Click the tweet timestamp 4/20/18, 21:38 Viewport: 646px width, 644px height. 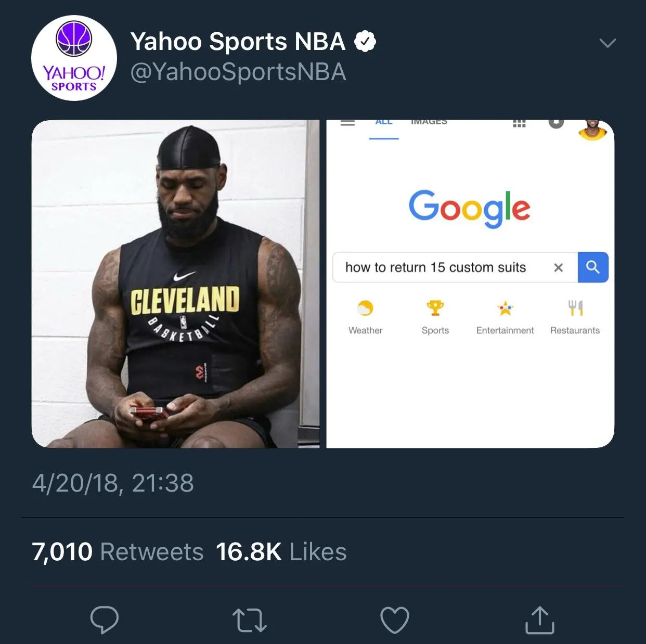[x=113, y=483]
